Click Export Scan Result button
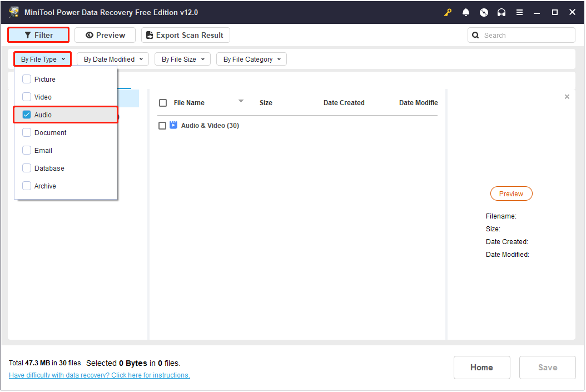This screenshot has height=392, width=586. 185,35
